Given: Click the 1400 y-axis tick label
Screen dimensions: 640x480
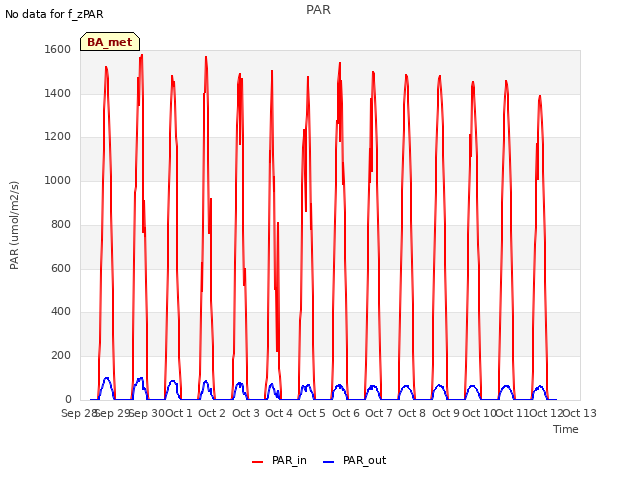Looking at the screenshot, I should click(58, 93).
